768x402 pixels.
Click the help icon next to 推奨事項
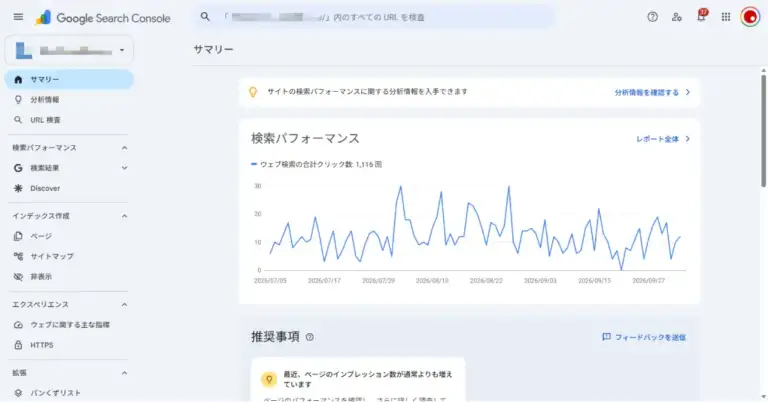310,337
